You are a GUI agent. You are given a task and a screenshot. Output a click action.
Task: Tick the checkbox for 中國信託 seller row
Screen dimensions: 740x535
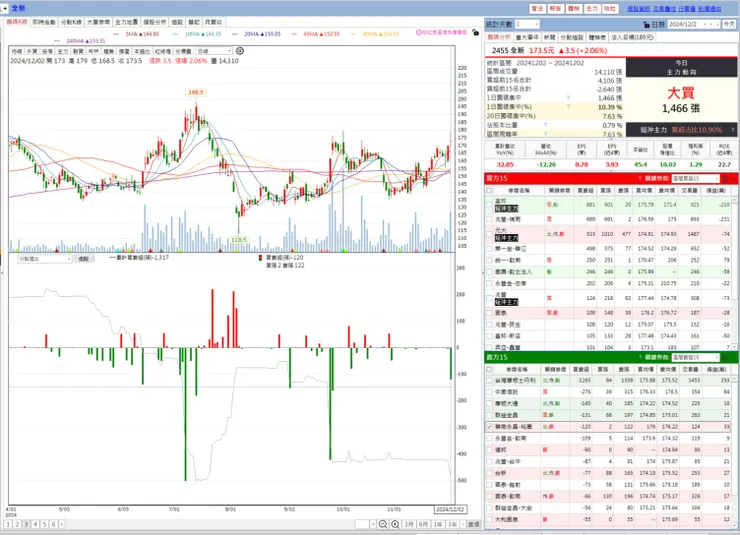pos(489,392)
